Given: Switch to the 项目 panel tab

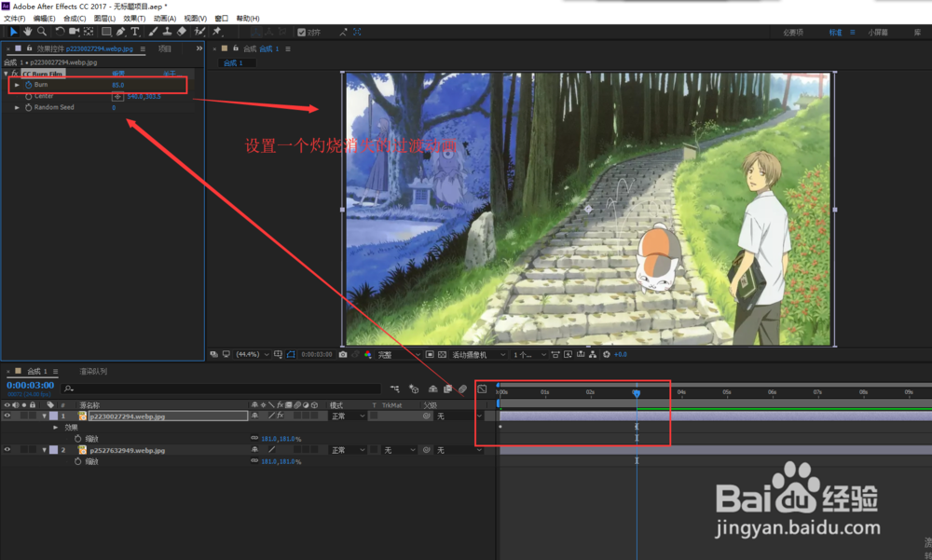Looking at the screenshot, I should tap(165, 48).
